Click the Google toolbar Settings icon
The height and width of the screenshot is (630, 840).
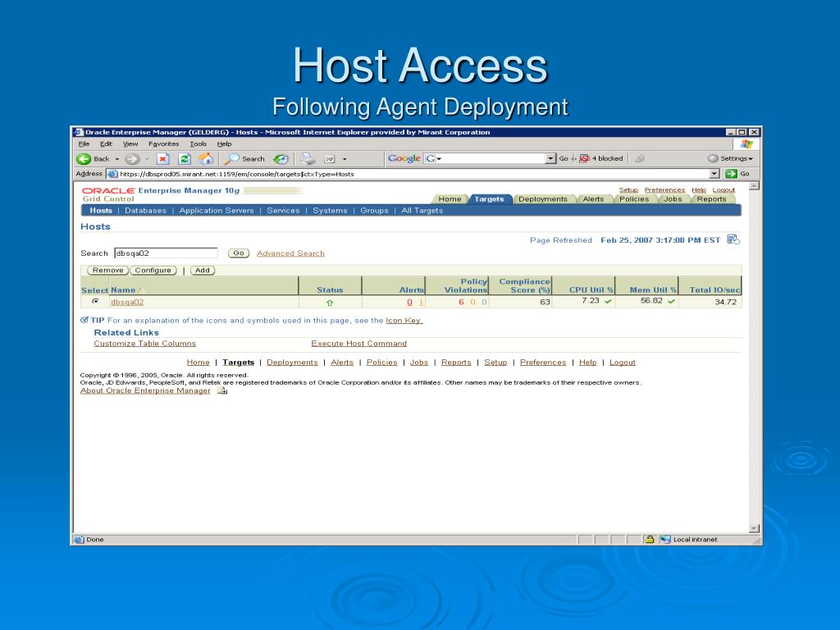(x=713, y=158)
